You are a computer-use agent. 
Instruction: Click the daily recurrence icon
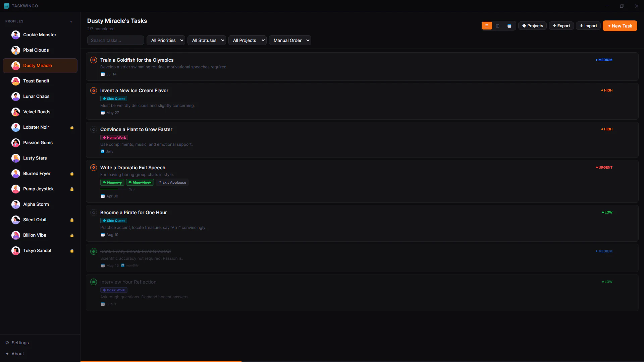(x=103, y=152)
